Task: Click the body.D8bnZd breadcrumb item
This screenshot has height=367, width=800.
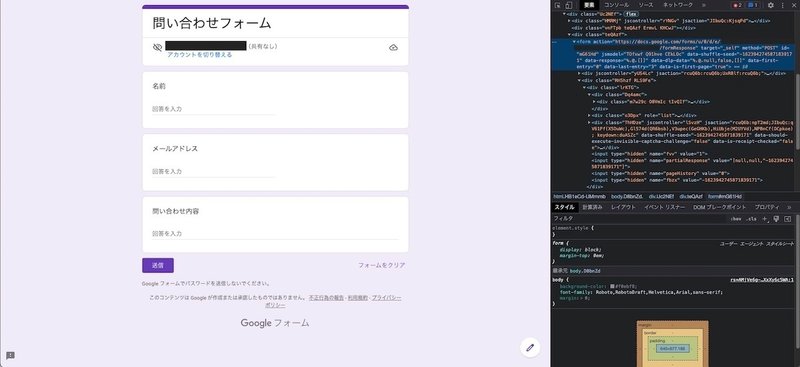Action: click(x=626, y=197)
